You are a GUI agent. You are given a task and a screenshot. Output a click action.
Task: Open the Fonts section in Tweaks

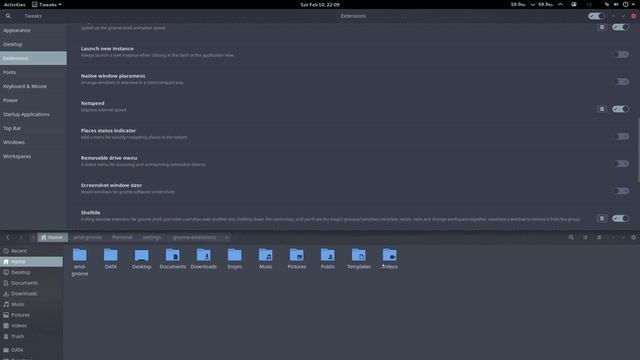(33, 72)
